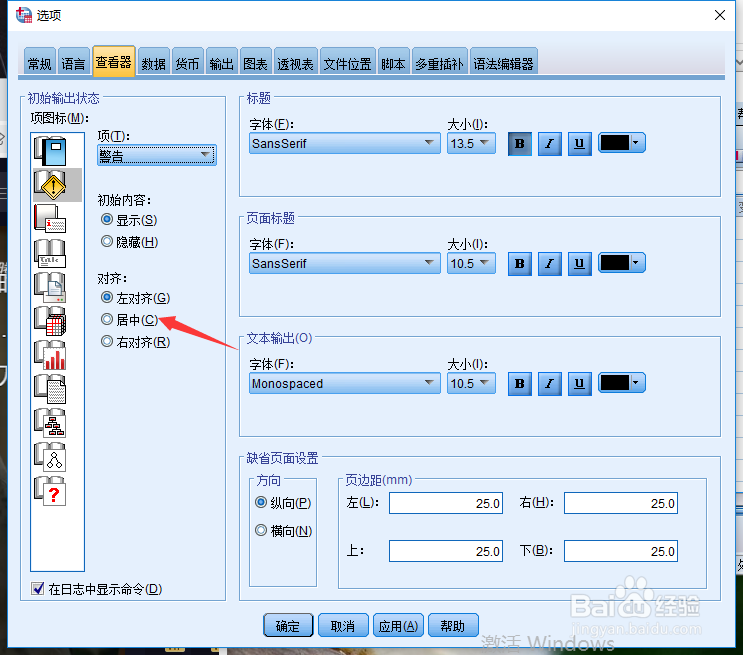Click the 确定 button
Viewport: 743px width, 655px height.
(x=288, y=626)
